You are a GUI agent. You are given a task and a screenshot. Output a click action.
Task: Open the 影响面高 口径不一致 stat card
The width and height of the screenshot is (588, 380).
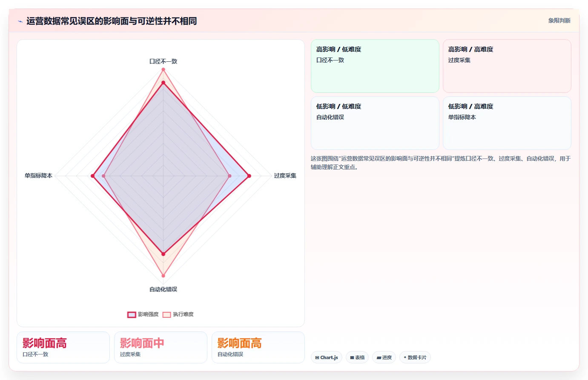coord(63,348)
